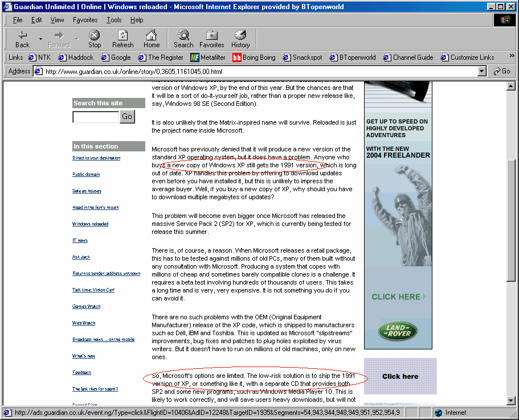Click the Internet Explorer title bar icon

coord(7,7)
